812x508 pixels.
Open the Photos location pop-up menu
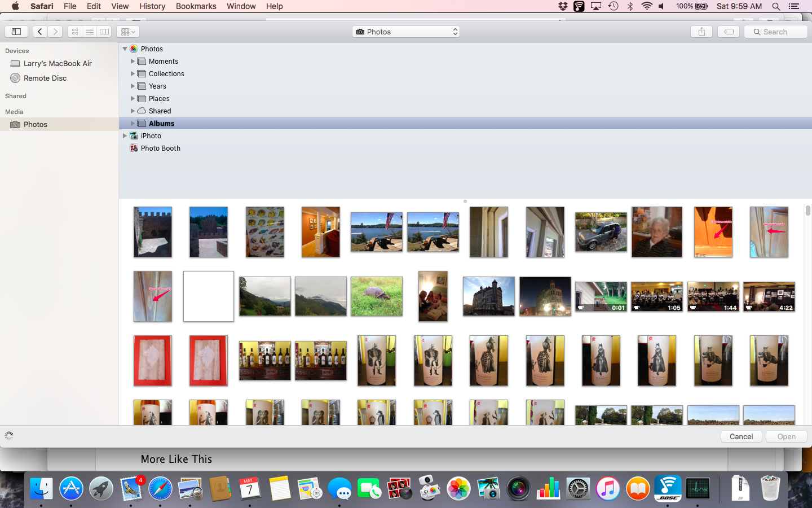click(406, 32)
